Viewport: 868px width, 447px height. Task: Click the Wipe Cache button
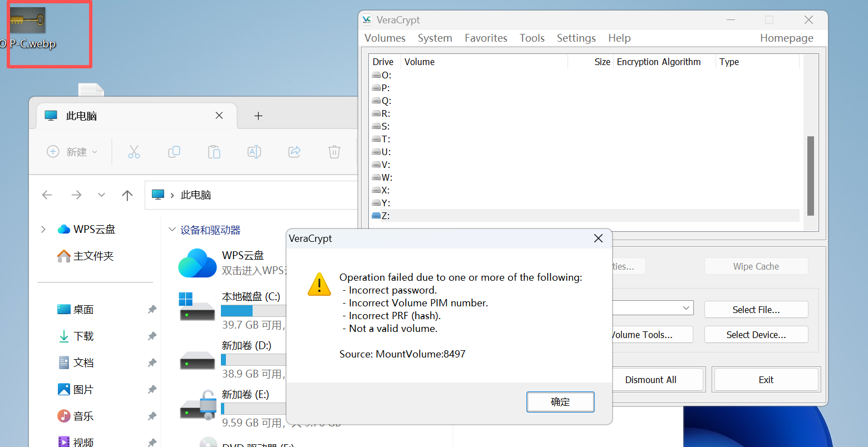756,266
